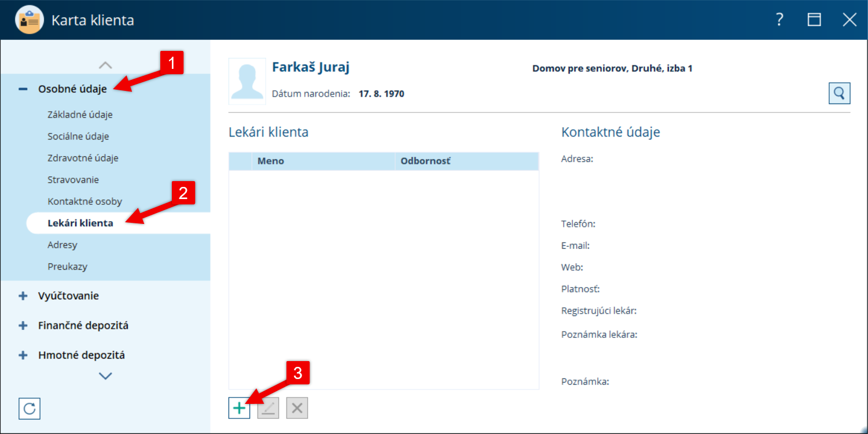Click the X delete doctor icon
The width and height of the screenshot is (868, 434).
point(297,408)
